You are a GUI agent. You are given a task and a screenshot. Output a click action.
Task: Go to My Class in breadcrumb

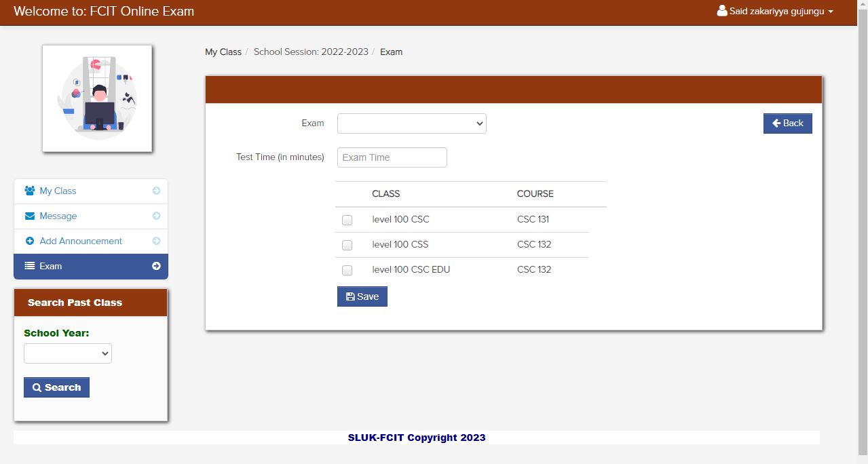click(223, 52)
